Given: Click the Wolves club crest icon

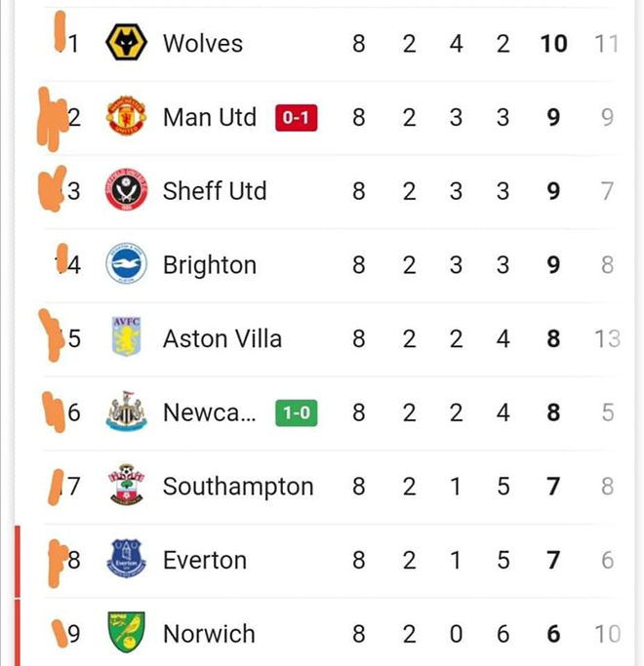Looking at the screenshot, I should [x=126, y=43].
